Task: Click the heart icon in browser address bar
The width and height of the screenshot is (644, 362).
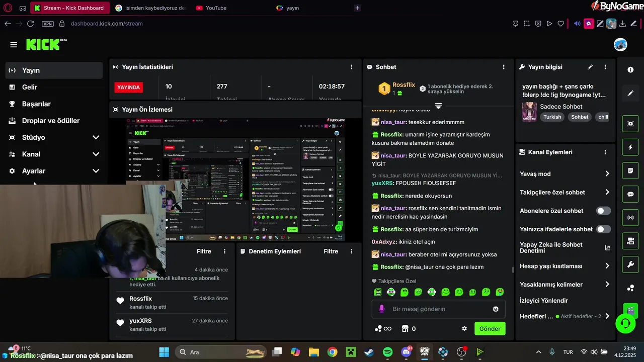Action: click(561, 24)
